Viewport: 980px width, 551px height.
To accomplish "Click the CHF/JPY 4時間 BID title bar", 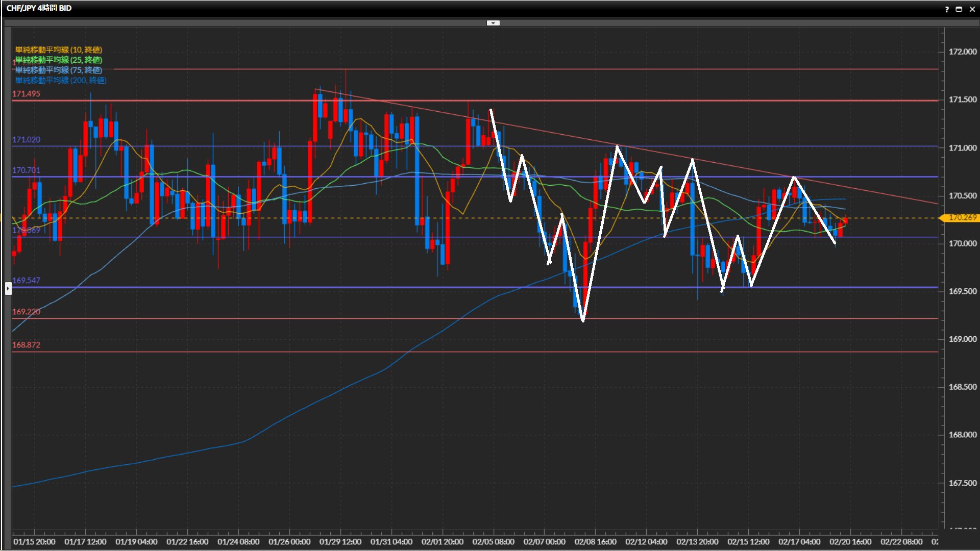I will pos(39,8).
